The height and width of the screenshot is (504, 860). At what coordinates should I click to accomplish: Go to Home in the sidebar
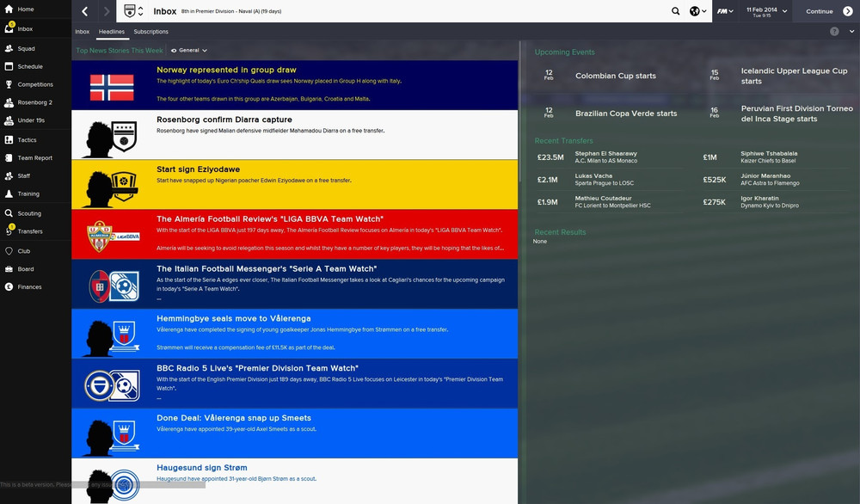point(26,9)
